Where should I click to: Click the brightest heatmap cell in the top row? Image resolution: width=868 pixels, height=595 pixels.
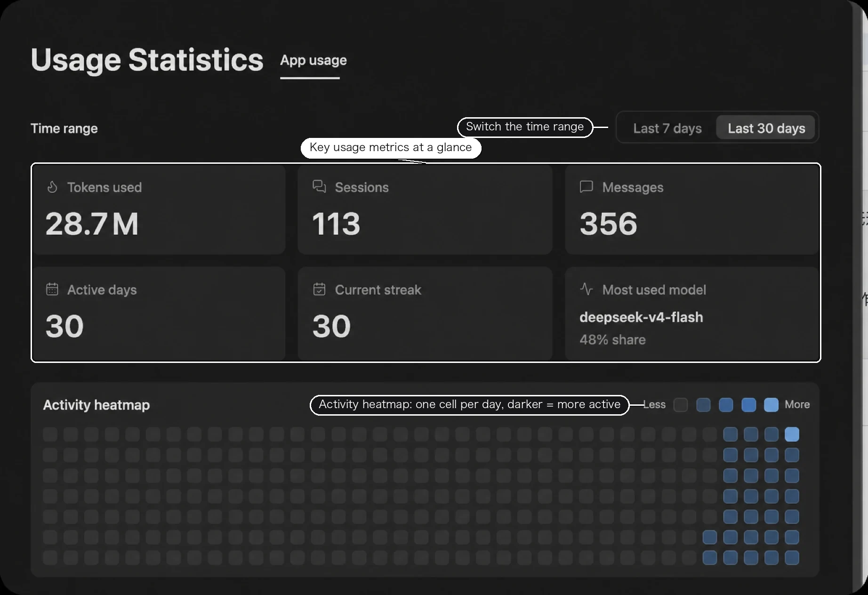point(792,434)
